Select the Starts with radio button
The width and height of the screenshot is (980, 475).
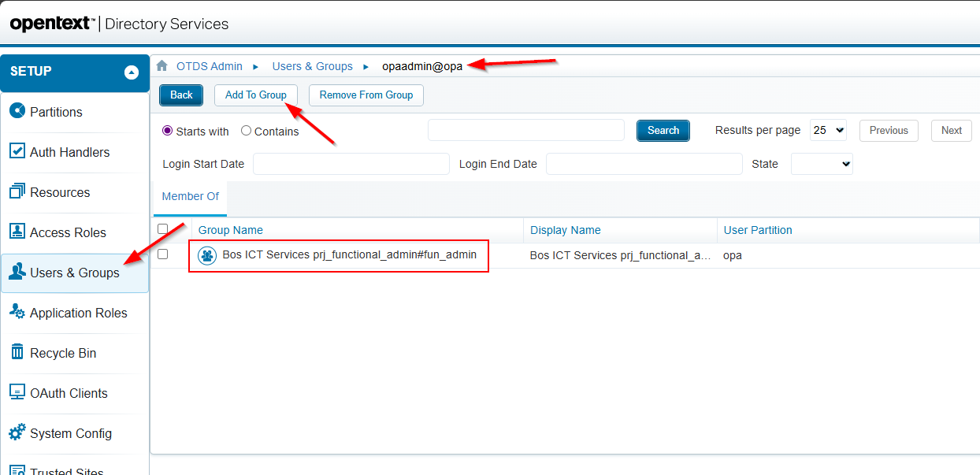pyautogui.click(x=167, y=131)
